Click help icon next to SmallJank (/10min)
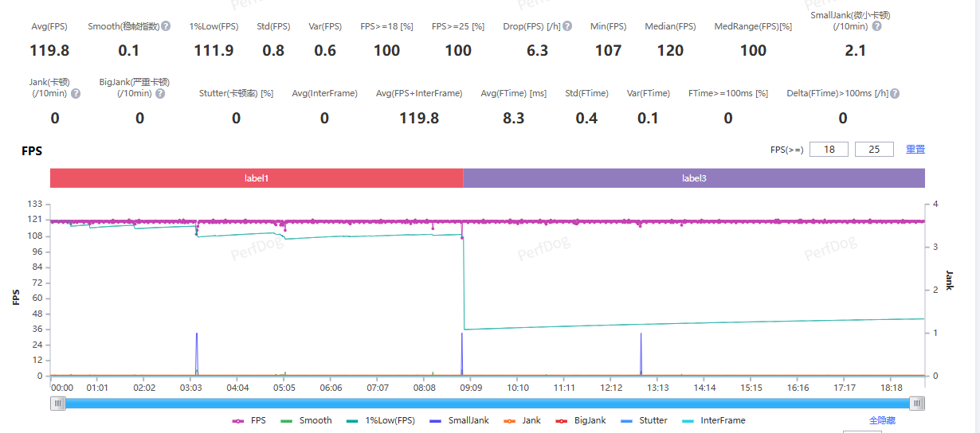This screenshot has width=980, height=433. (876, 26)
